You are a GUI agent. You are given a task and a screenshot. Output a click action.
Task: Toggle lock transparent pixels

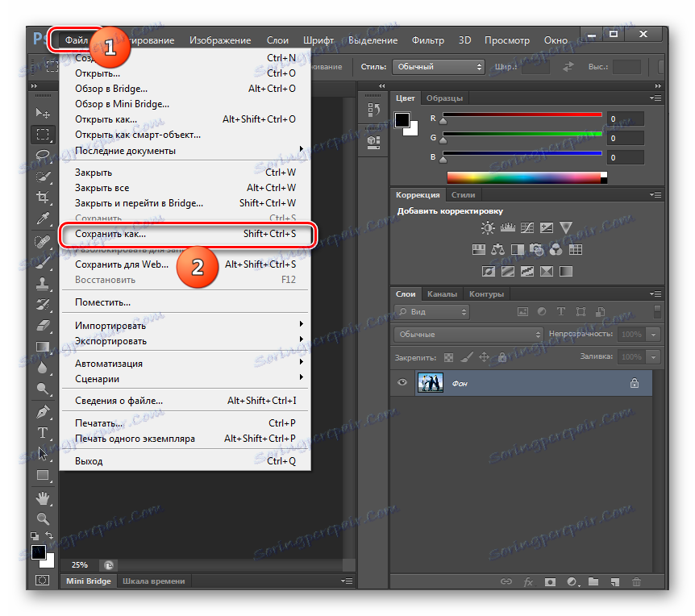click(448, 357)
